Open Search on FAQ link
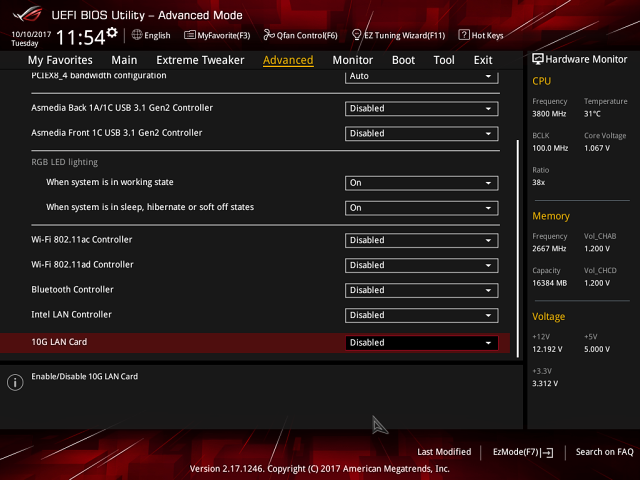This screenshot has height=480, width=640. 604,452
